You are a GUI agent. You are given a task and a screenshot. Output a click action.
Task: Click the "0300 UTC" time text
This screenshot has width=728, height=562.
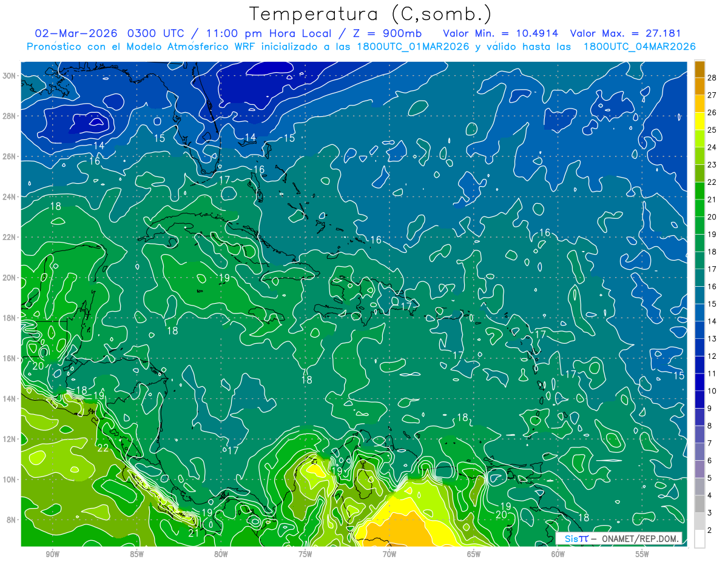(x=157, y=33)
